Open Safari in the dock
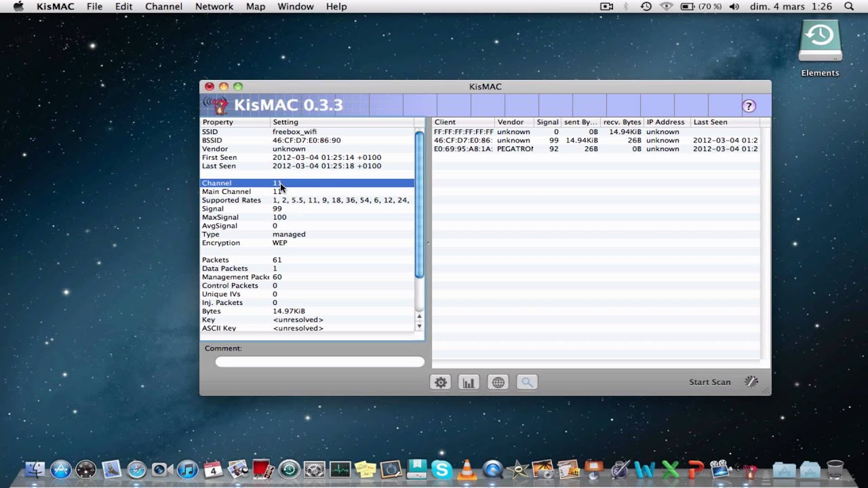Viewport: 868px width, 488px height. [x=136, y=469]
